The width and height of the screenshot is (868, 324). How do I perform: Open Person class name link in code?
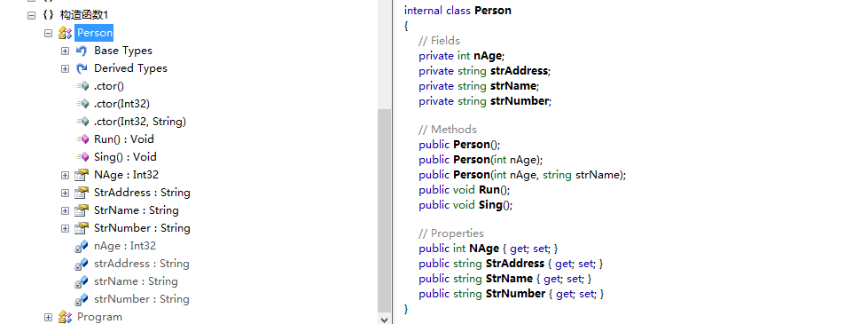pyautogui.click(x=493, y=11)
